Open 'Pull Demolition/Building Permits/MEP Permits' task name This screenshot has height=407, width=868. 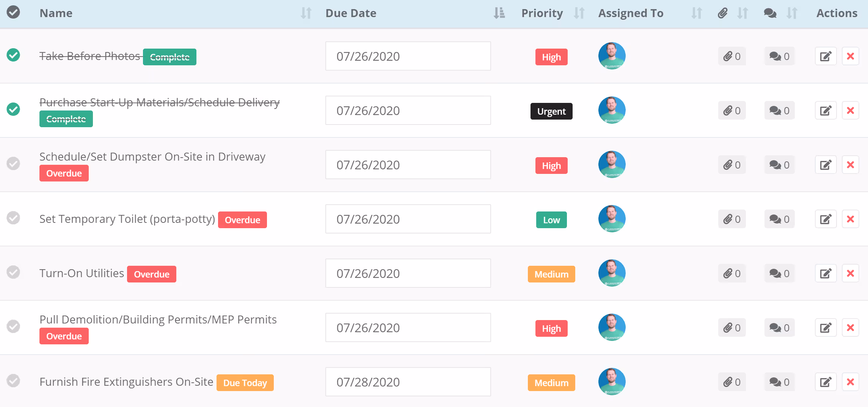coord(158,319)
